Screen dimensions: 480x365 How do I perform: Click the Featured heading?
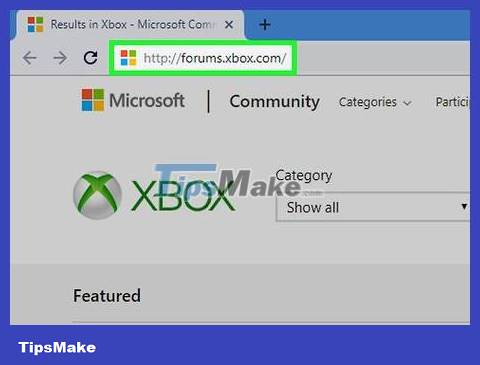coord(107,296)
